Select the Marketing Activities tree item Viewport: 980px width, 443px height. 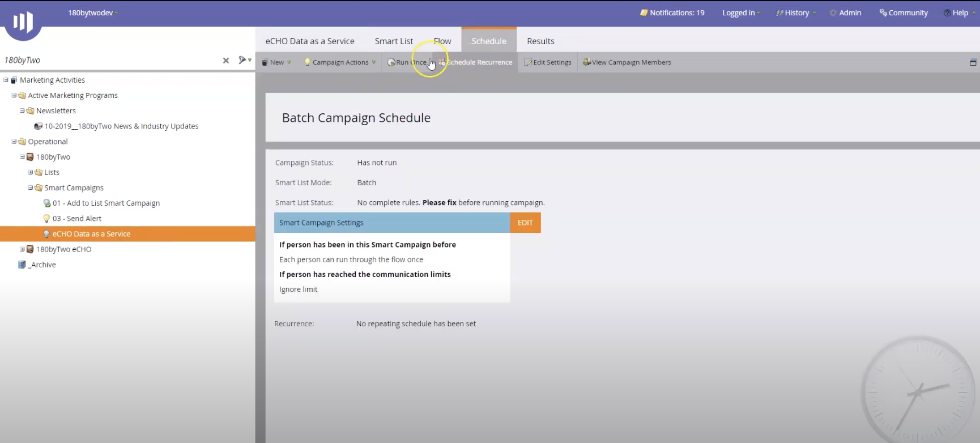pos(52,80)
